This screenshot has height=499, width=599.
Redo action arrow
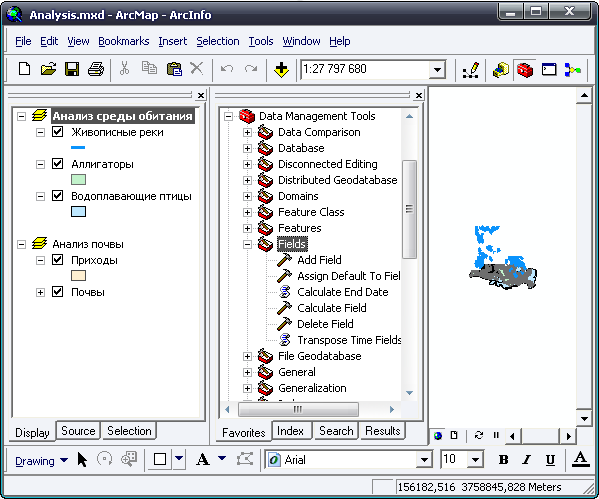click(x=251, y=69)
